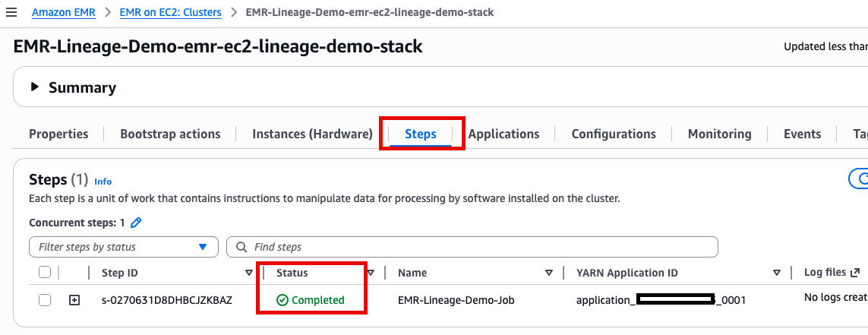Switch to the Monitoring tab
868x335 pixels.
(x=720, y=134)
